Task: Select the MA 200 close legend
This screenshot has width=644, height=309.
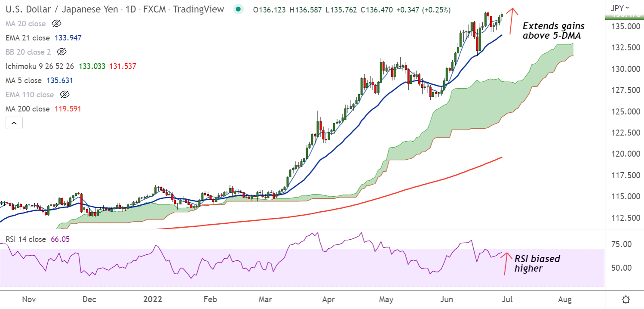Action: (28, 109)
